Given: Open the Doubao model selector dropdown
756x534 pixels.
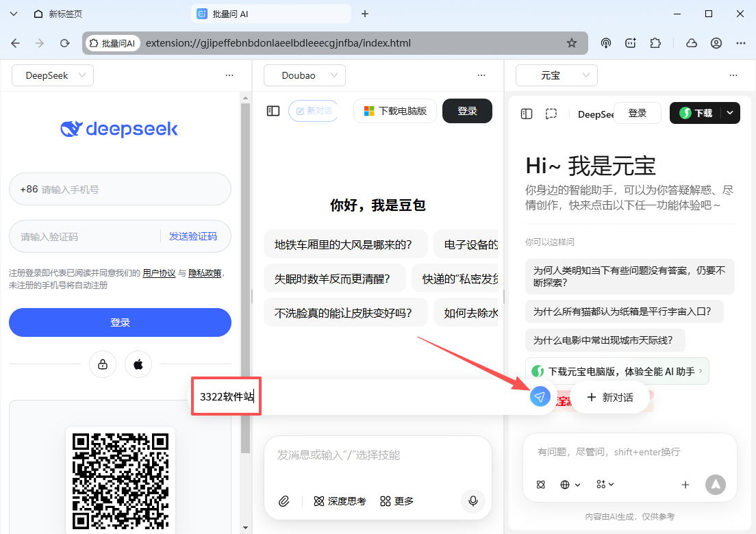Looking at the screenshot, I should [305, 75].
